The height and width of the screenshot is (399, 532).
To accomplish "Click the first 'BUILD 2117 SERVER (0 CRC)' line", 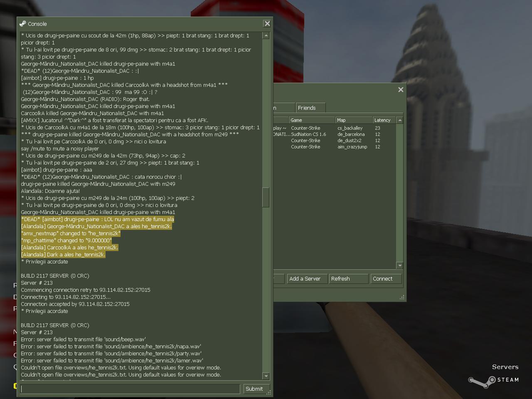I will tap(55, 276).
